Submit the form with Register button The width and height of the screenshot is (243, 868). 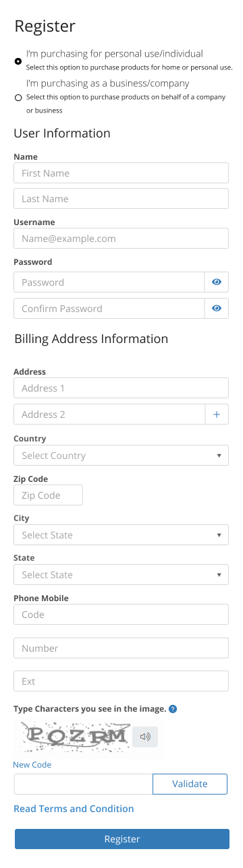(x=122, y=839)
